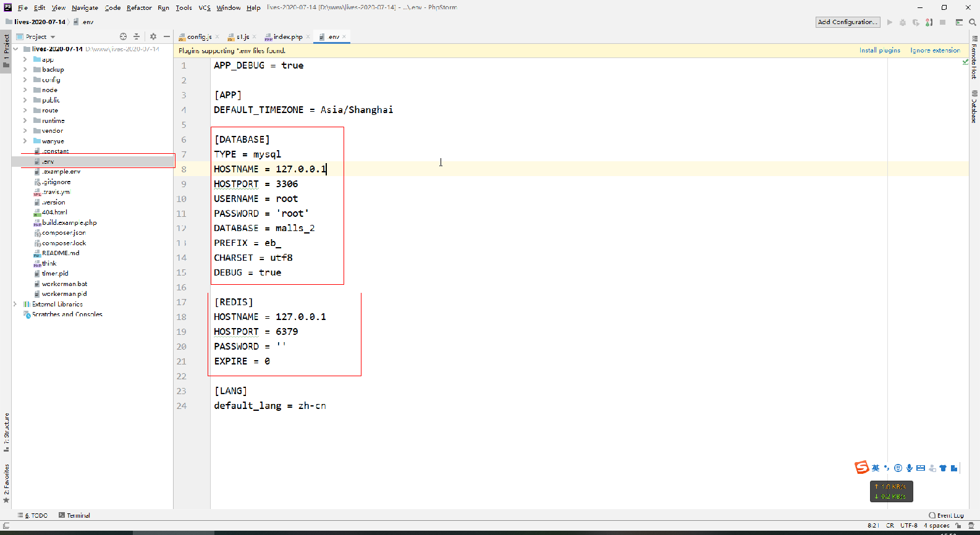Click the Run play icon in toolbar

coord(890,22)
